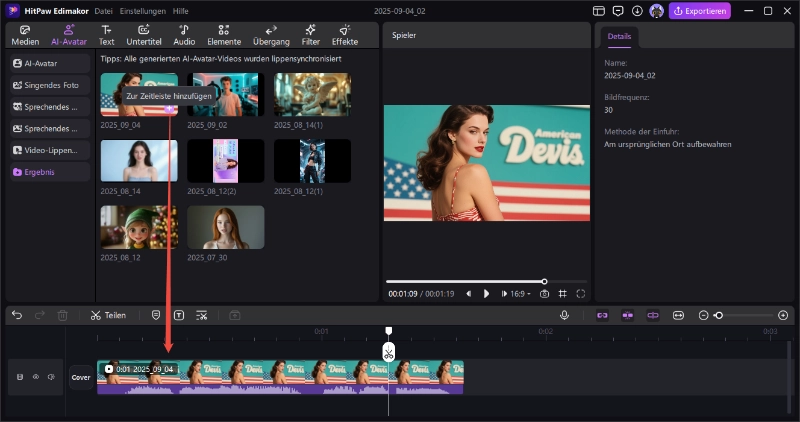
Task: Step to next frame in player
Action: (504, 293)
